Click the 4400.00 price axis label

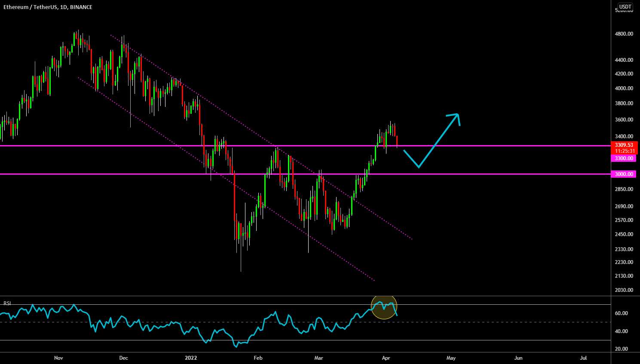click(624, 61)
